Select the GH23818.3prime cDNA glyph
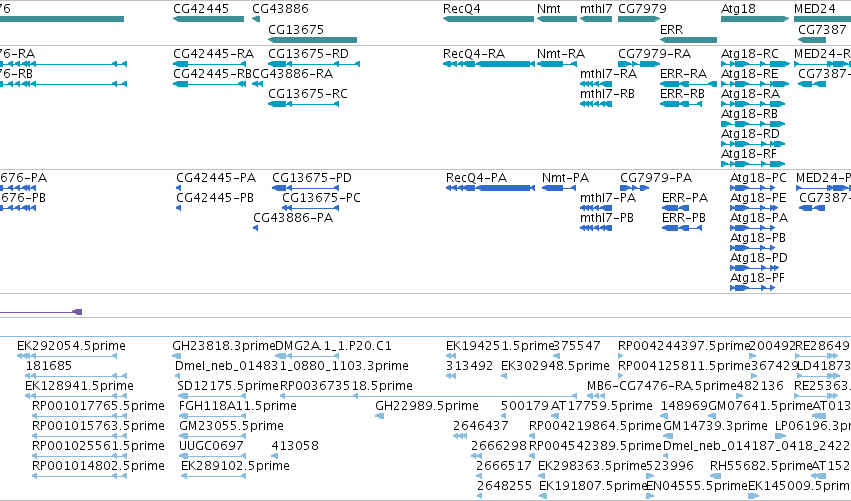Screen dimensions: 851x501 click(176, 356)
